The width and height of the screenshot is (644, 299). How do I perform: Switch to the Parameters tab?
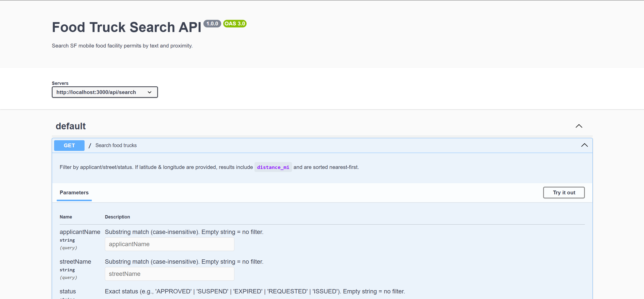[x=74, y=193]
